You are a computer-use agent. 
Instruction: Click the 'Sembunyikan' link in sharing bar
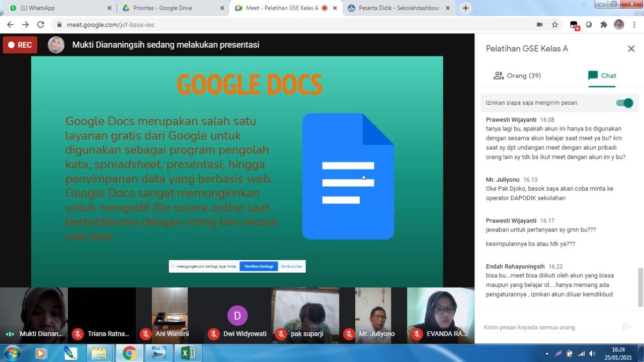click(x=292, y=266)
